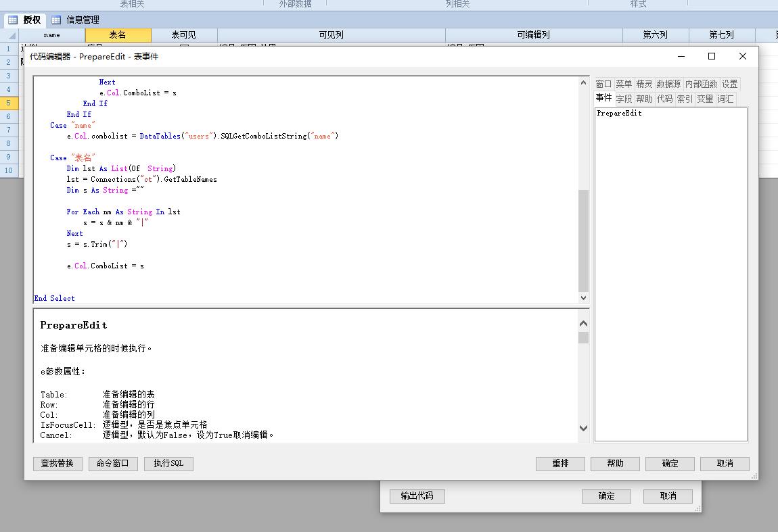The image size is (778, 532).
Task: Click the 授权 table tab icon
Action: pyautogui.click(x=12, y=20)
